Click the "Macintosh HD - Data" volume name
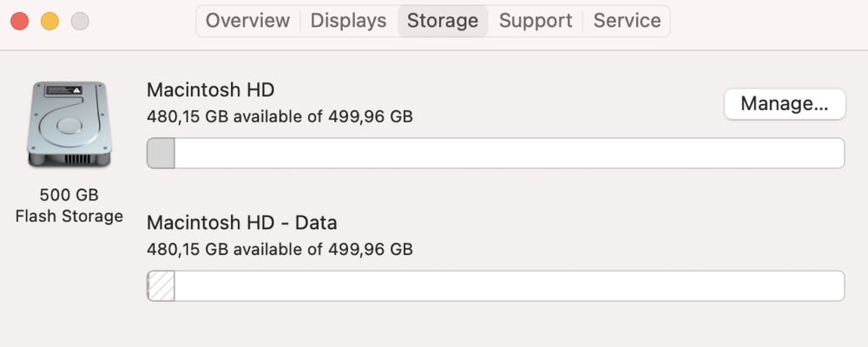Viewport: 868px width, 347px height. point(241,223)
